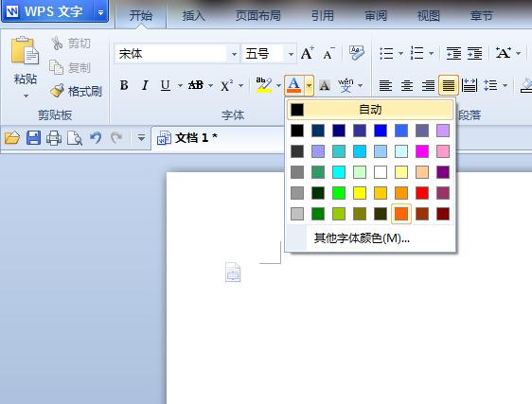Print using the printer icon
The width and height of the screenshot is (532, 404).
(54, 138)
